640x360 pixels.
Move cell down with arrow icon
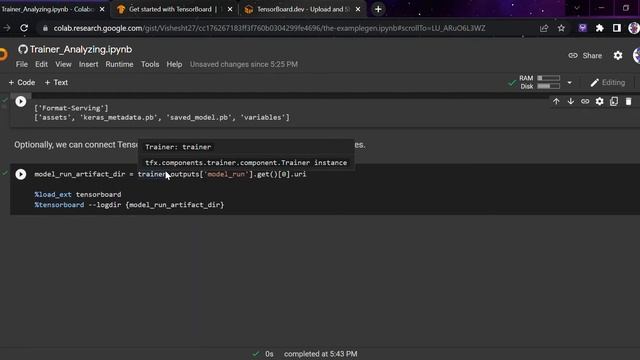coord(571,101)
